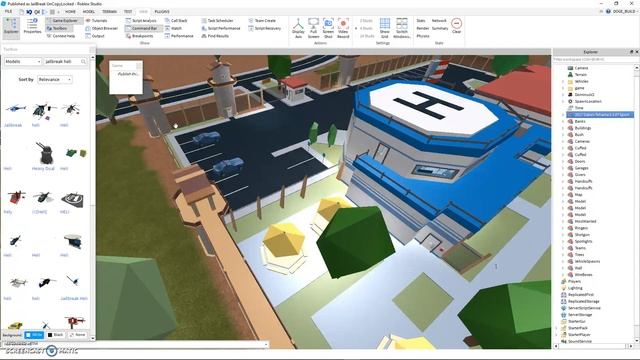
Task: Show Physics stats
Action: pos(422,36)
